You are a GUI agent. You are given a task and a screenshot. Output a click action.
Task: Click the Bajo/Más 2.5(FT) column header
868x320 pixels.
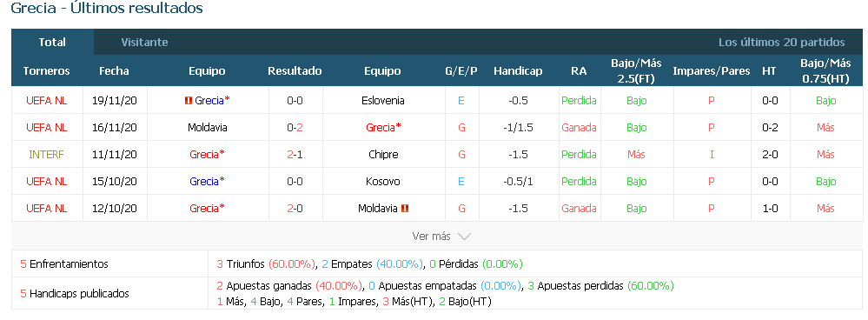[x=636, y=70]
